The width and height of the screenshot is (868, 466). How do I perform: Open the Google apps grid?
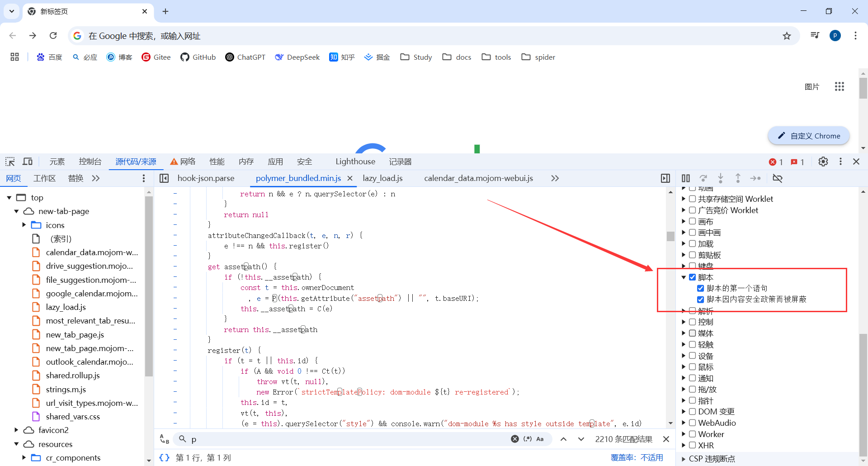pos(840,86)
